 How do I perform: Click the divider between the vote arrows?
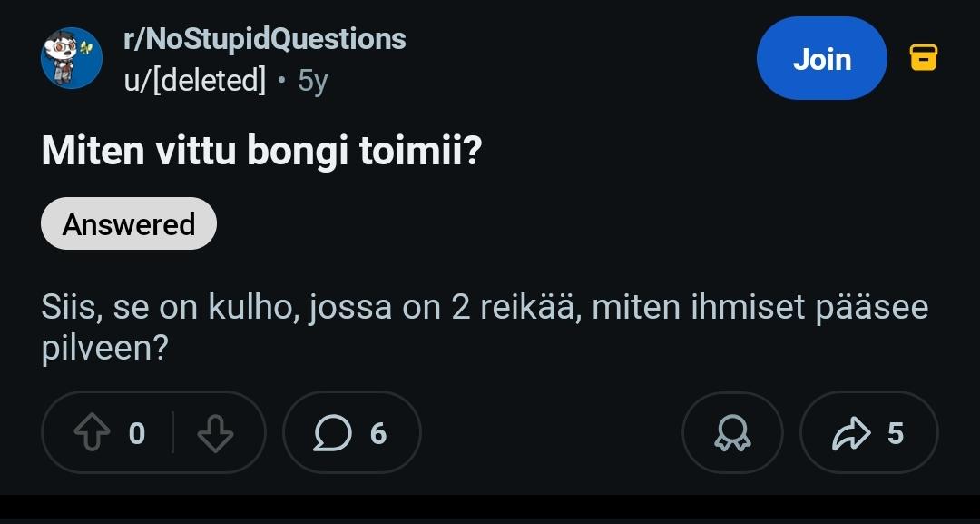coord(172,433)
